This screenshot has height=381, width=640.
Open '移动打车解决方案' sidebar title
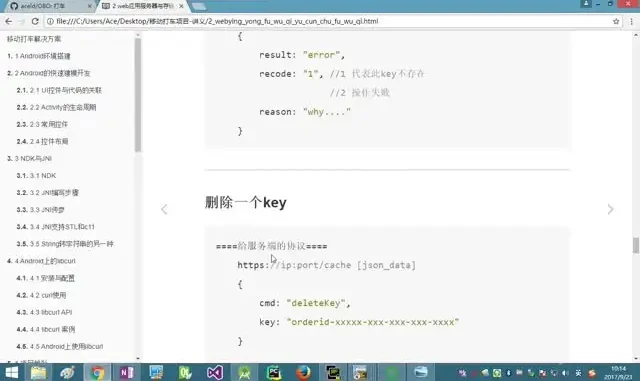coord(34,39)
